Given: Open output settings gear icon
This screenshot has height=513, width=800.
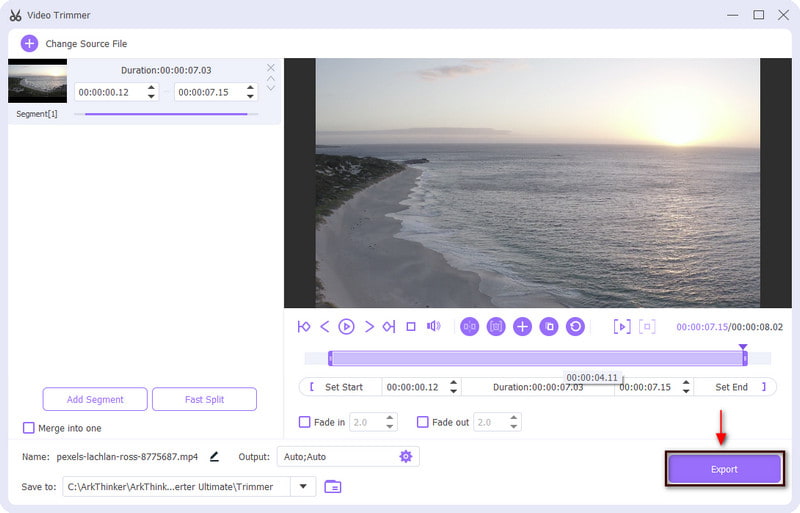Looking at the screenshot, I should coord(406,456).
